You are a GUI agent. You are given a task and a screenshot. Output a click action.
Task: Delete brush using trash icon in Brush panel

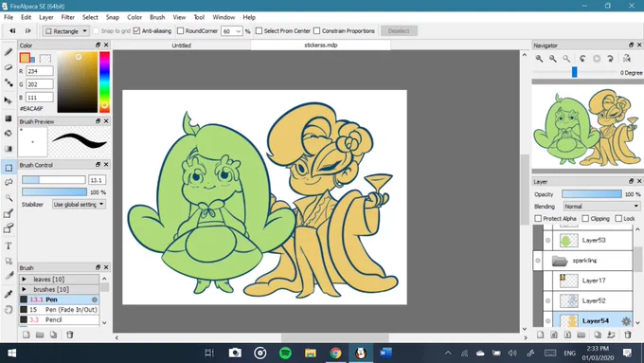(x=70, y=335)
